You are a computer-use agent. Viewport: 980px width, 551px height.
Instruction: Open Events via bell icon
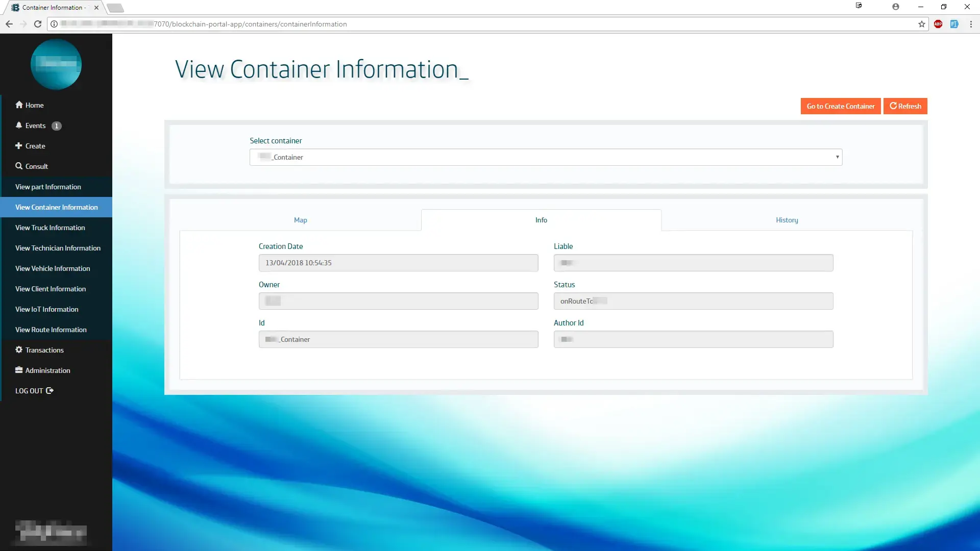point(19,126)
